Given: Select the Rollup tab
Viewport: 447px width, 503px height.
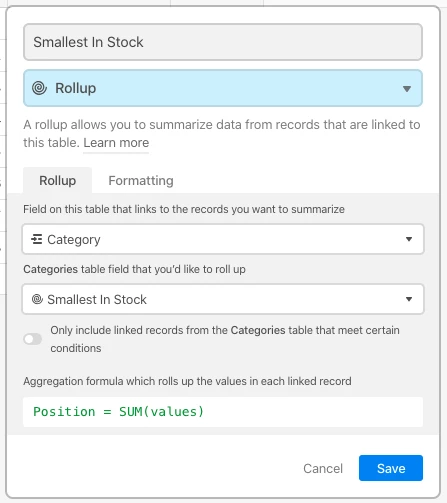Looking at the screenshot, I should 58,180.
